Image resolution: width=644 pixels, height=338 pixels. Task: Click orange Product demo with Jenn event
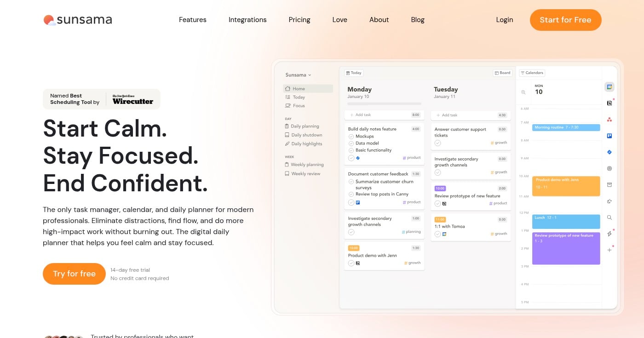[x=566, y=186]
